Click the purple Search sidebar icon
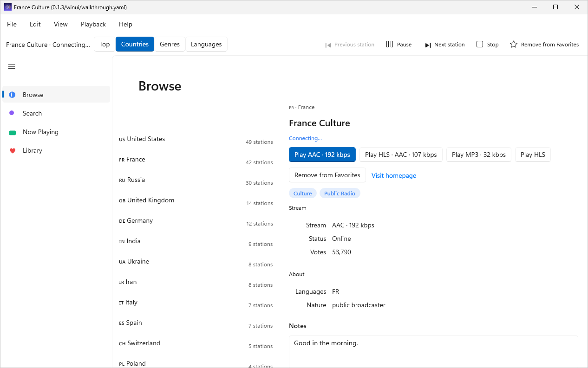 (x=12, y=113)
